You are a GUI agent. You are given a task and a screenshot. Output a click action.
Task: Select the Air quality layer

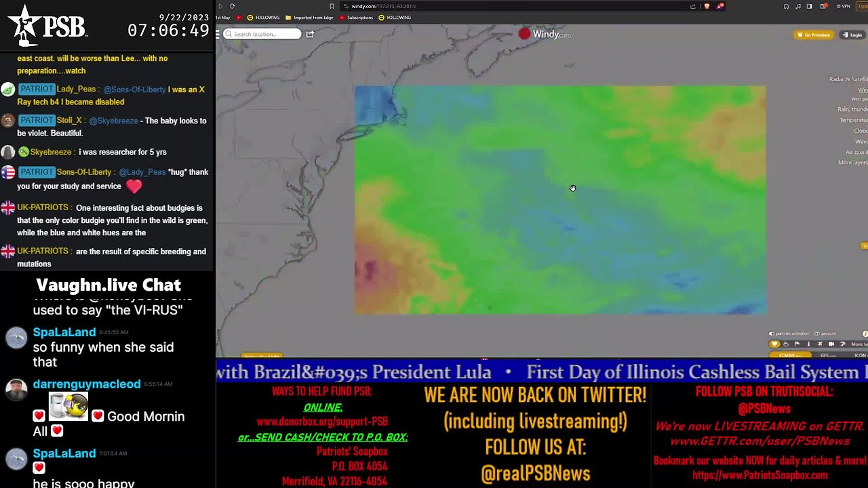856,152
